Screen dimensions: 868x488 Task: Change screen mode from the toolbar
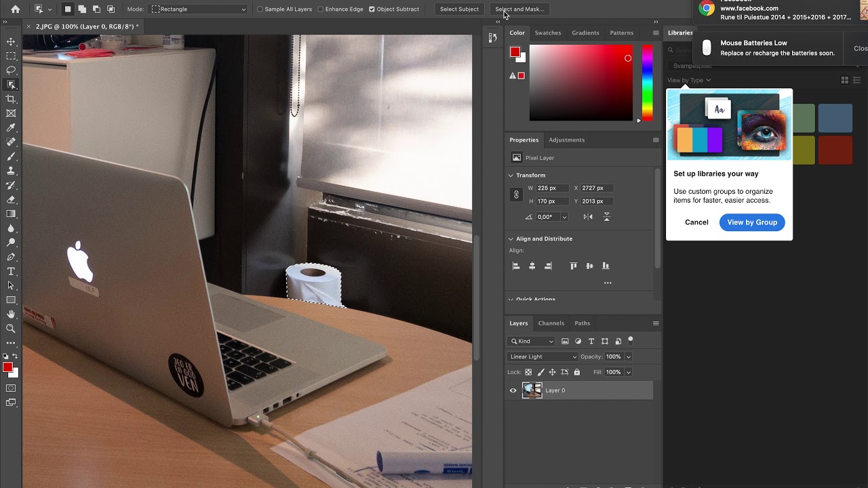pyautogui.click(x=11, y=403)
